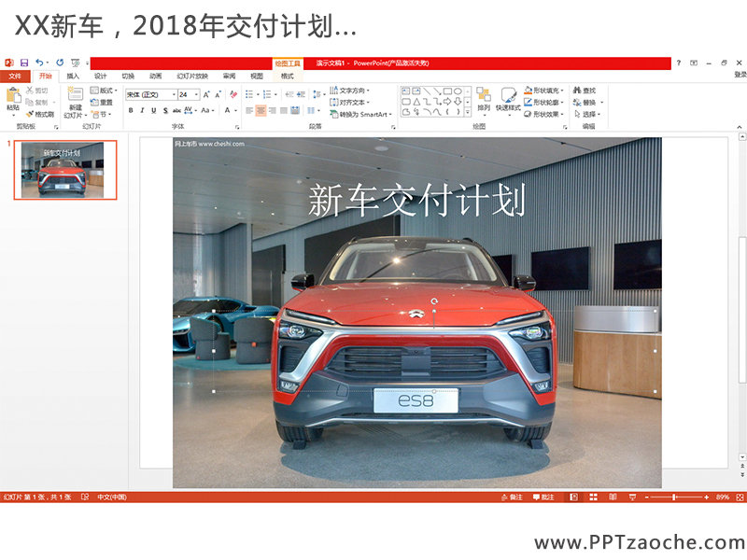
Task: Start Slide Show from status bar
Action: pyautogui.click(x=632, y=497)
